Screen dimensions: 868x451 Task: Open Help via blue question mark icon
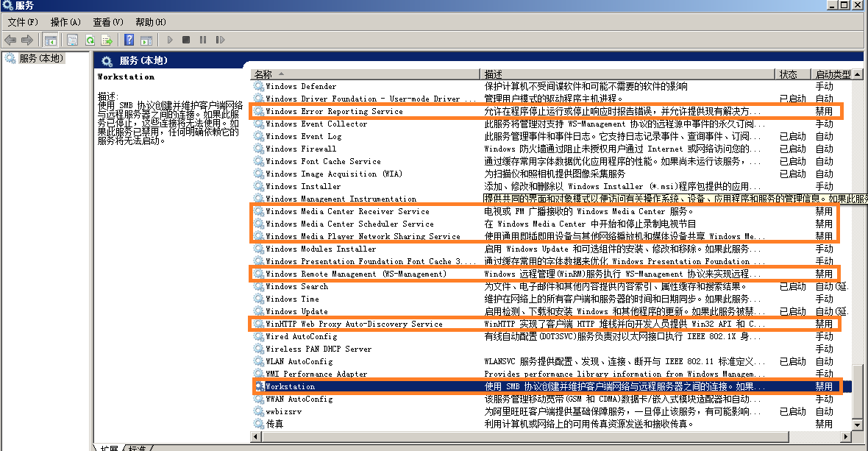click(129, 40)
